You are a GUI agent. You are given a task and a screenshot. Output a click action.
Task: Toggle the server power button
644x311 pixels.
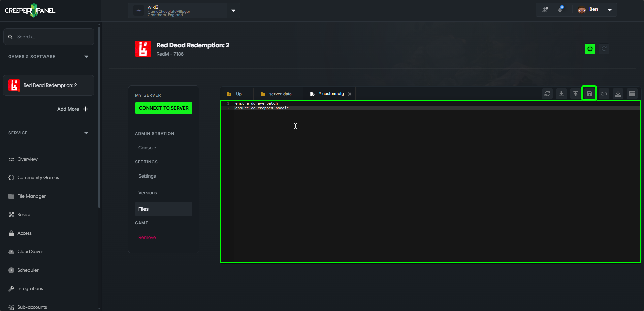tap(590, 48)
